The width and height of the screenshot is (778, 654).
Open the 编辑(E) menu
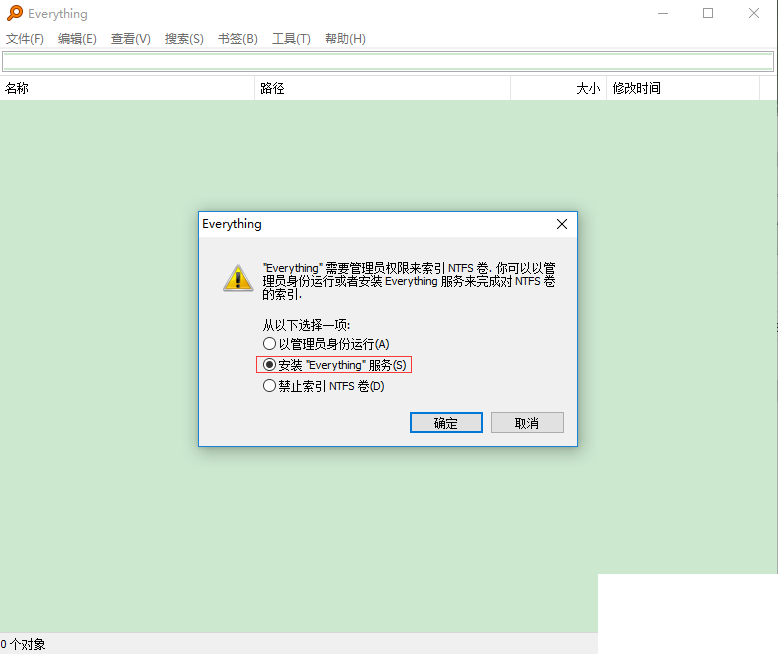pos(77,39)
